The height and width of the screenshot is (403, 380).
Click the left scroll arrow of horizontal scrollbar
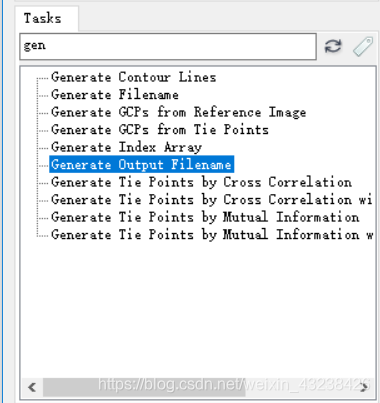[32, 387]
